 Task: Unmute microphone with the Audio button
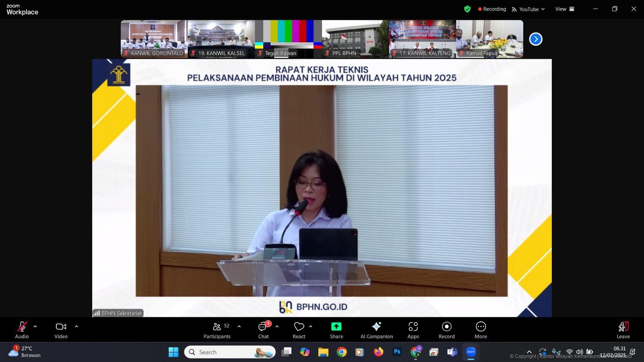click(22, 330)
